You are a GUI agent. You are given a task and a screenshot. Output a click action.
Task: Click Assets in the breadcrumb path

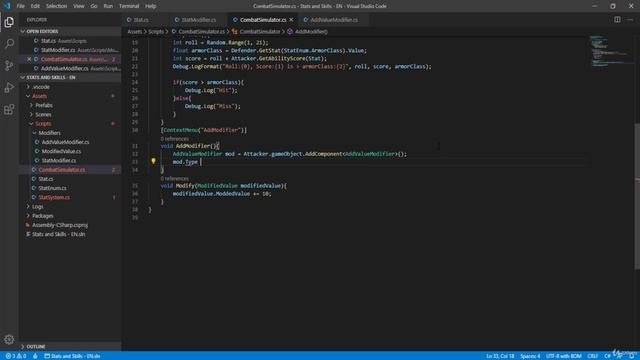[135, 31]
